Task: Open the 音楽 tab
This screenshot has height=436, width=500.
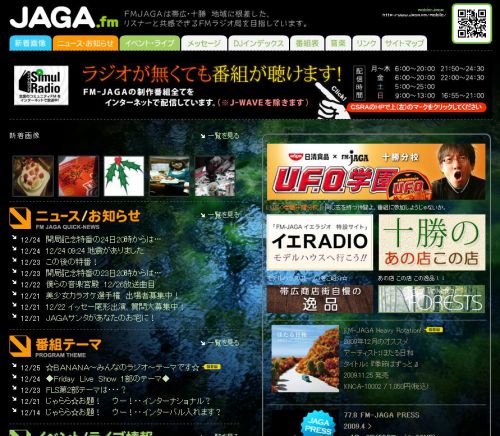Action: coord(338,43)
